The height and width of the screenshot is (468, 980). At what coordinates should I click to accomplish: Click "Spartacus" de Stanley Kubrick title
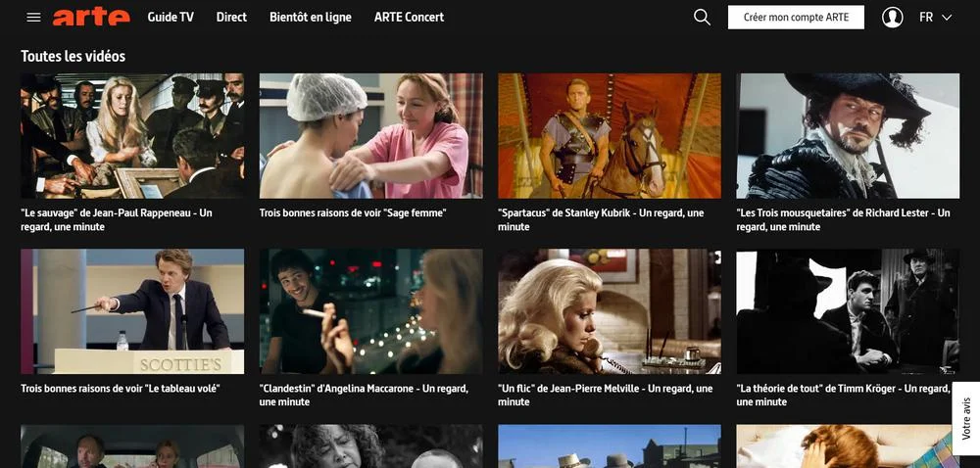(601, 219)
